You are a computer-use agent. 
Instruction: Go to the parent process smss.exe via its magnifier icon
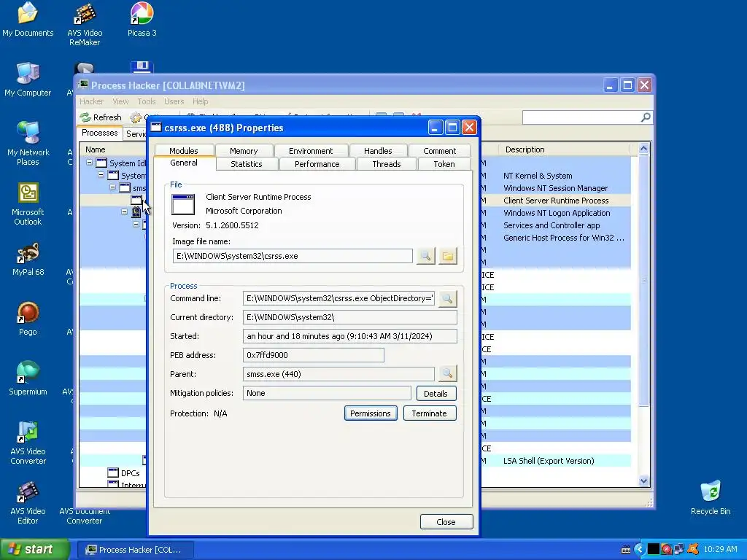coord(447,374)
